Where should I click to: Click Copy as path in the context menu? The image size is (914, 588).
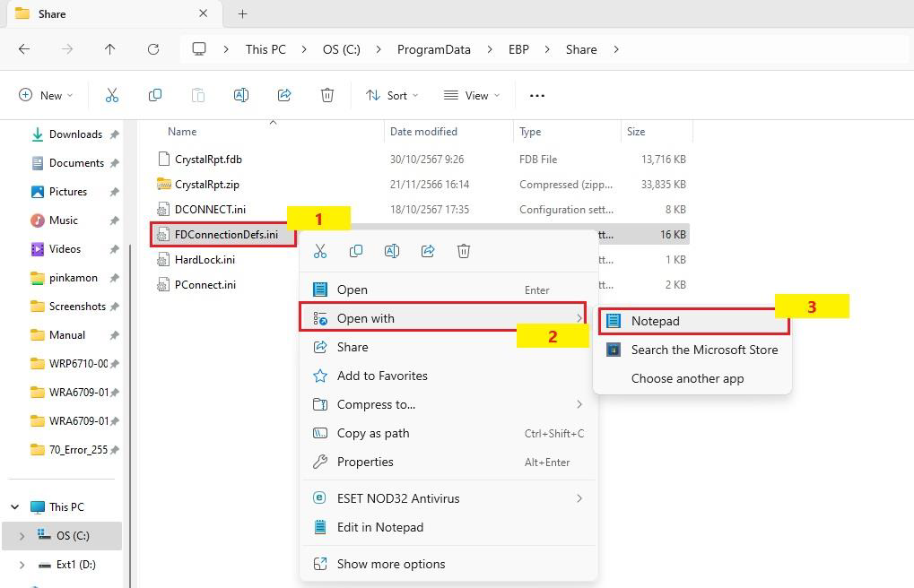(372, 433)
